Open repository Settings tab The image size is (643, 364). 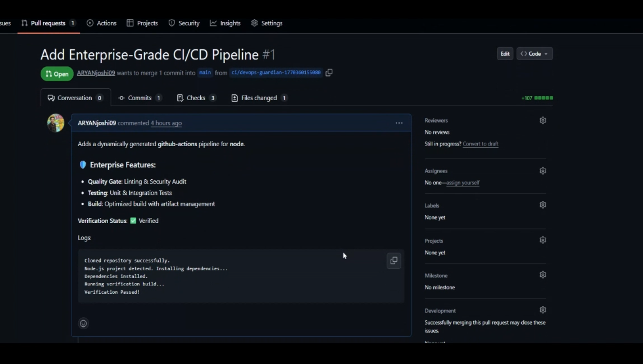click(x=267, y=23)
